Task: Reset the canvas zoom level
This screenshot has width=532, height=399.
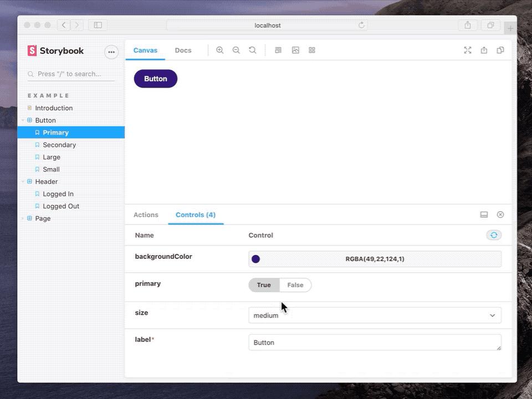Action: [x=253, y=50]
